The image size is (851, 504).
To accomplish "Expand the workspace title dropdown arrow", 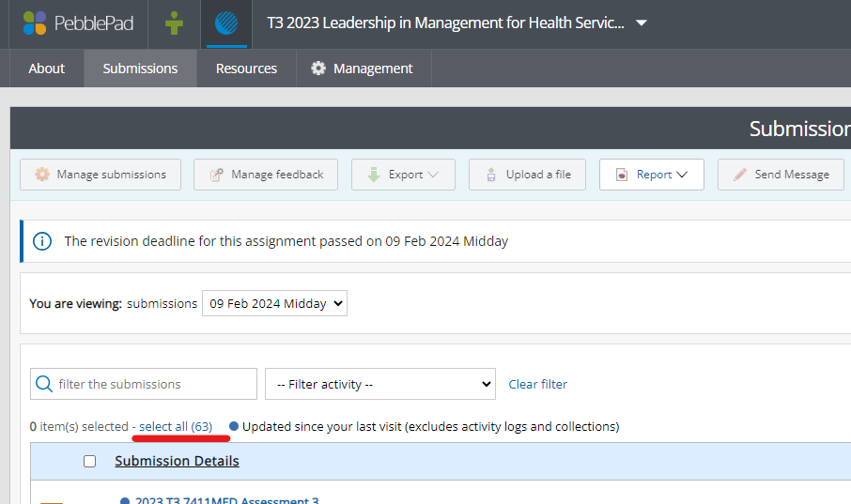I will (x=642, y=23).
